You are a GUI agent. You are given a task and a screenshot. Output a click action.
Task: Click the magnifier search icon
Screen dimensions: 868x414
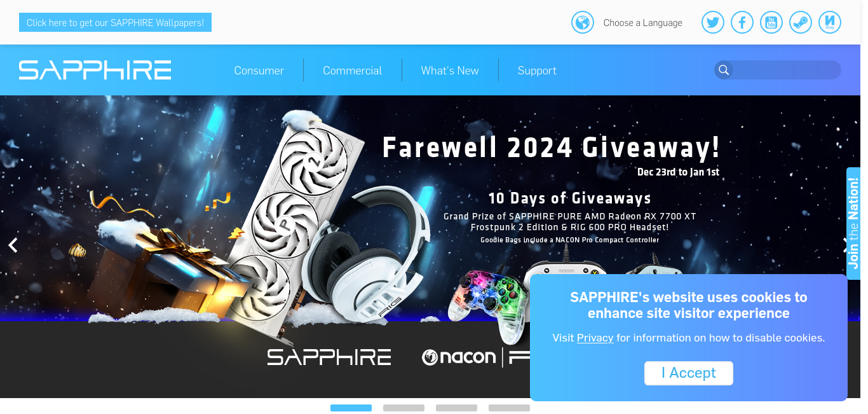click(724, 70)
